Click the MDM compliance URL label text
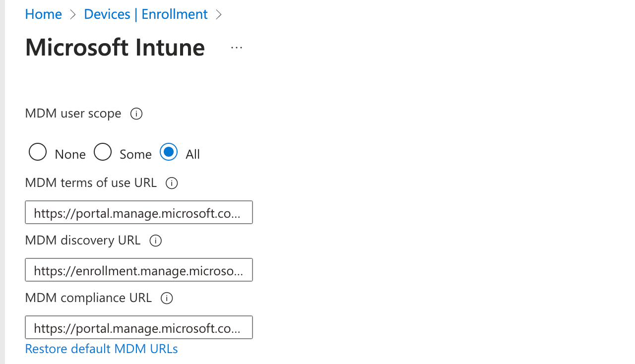 (88, 298)
